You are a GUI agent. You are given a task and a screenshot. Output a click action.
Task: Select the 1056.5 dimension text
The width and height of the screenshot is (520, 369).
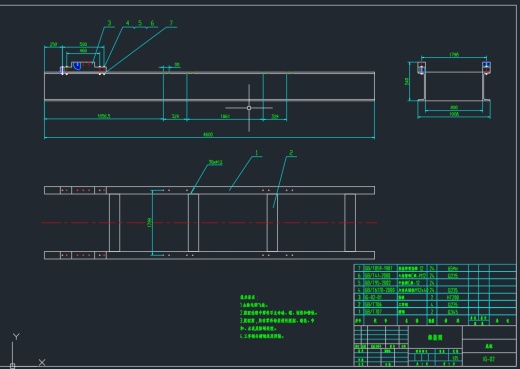(x=104, y=116)
